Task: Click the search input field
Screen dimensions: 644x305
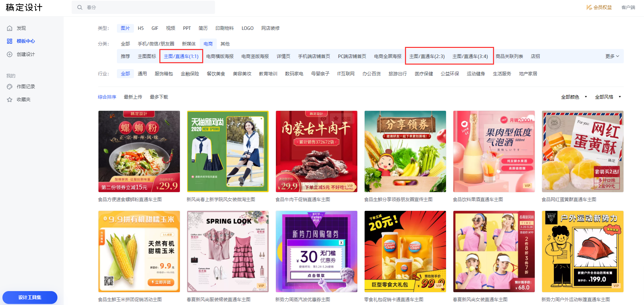Action: [x=146, y=7]
